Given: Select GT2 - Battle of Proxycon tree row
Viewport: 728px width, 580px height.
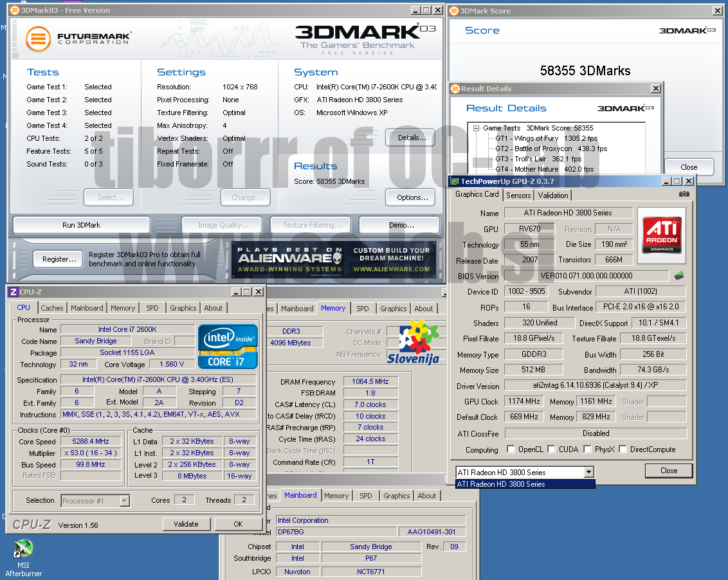Looking at the screenshot, I should [551, 149].
